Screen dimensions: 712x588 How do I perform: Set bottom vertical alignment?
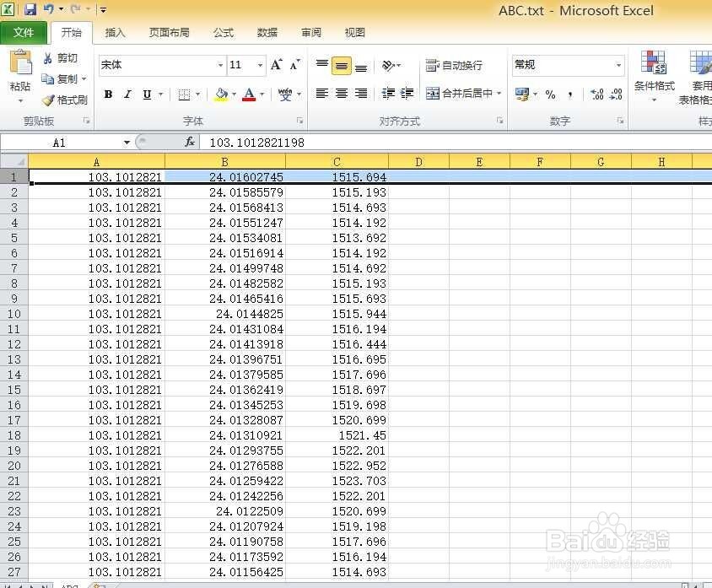[x=361, y=66]
